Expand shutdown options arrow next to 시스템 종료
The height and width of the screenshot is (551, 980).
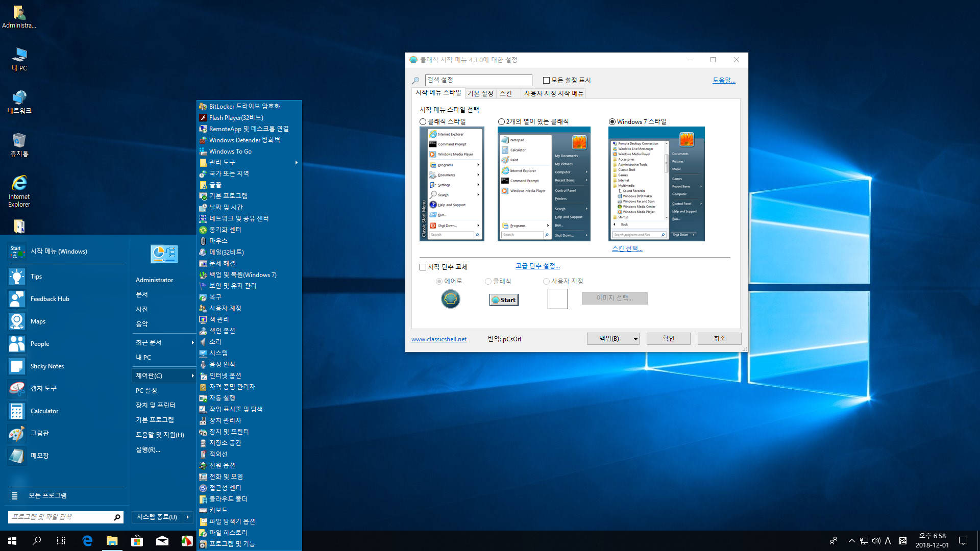click(x=188, y=517)
